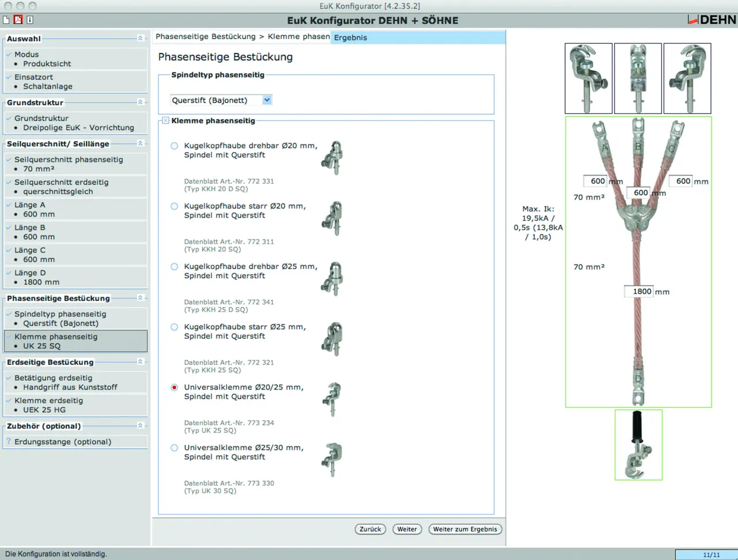Click the Weiter zum Ergebnis button
Viewport: 738px width, 560px height.
coord(465,529)
